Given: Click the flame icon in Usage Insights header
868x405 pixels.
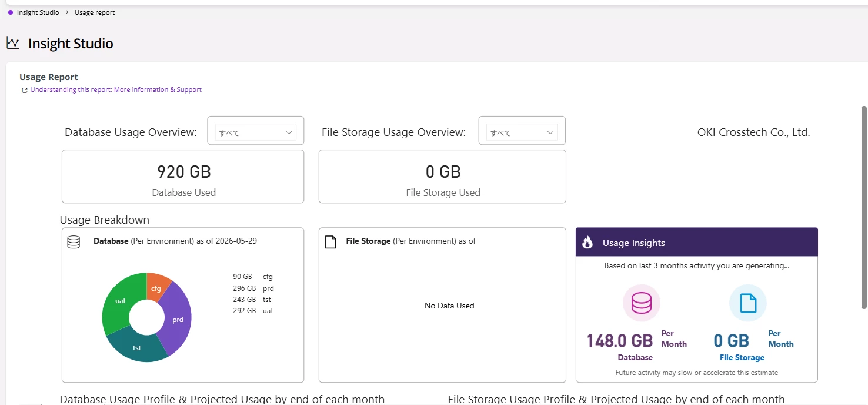Looking at the screenshot, I should (587, 243).
